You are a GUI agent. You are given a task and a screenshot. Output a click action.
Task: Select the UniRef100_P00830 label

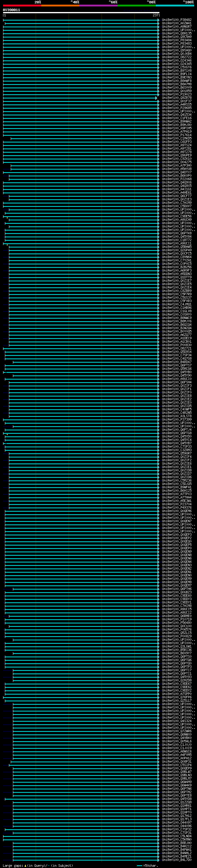[x=177, y=345]
